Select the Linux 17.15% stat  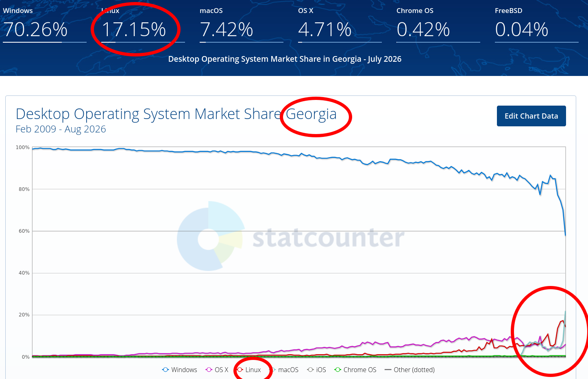143,24
